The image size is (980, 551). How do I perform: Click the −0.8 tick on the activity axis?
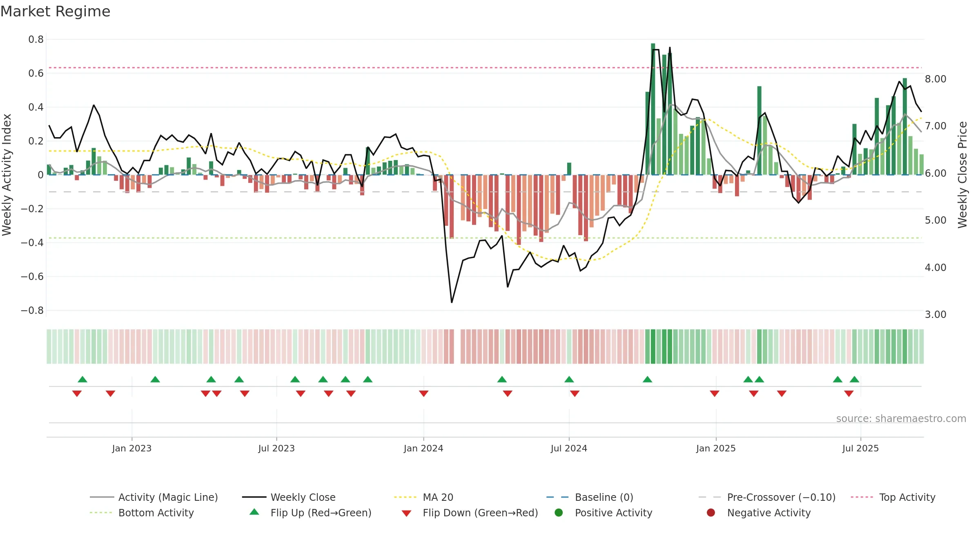pyautogui.click(x=32, y=311)
